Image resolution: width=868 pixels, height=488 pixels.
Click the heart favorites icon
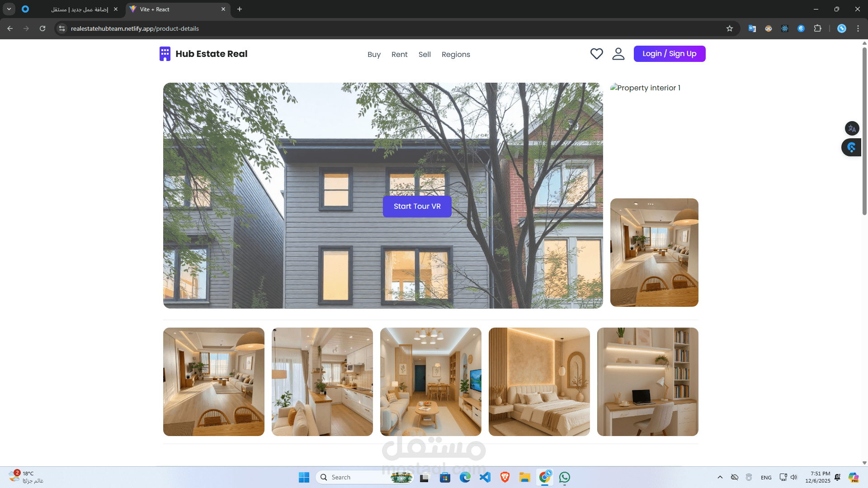tap(596, 54)
